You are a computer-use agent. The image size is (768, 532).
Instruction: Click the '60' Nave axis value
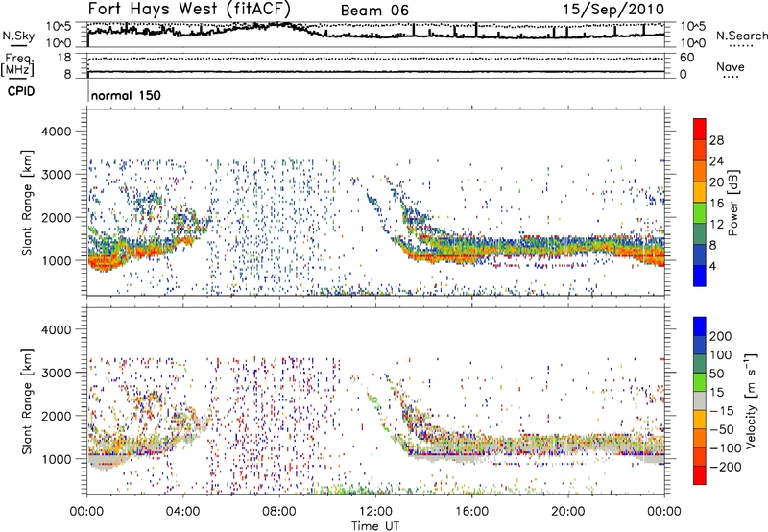coord(687,58)
